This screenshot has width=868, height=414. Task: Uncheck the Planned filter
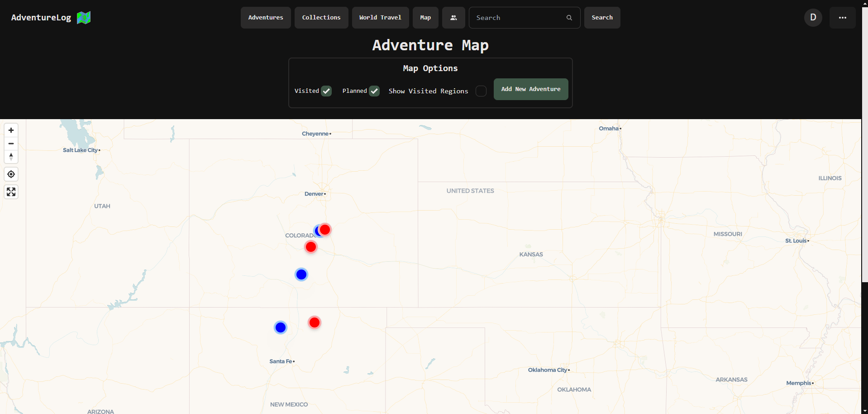374,91
